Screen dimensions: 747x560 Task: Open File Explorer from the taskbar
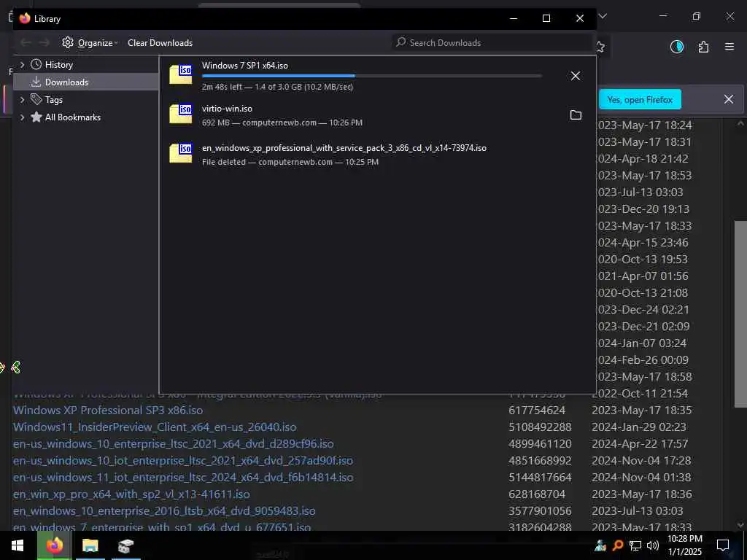[90, 545]
